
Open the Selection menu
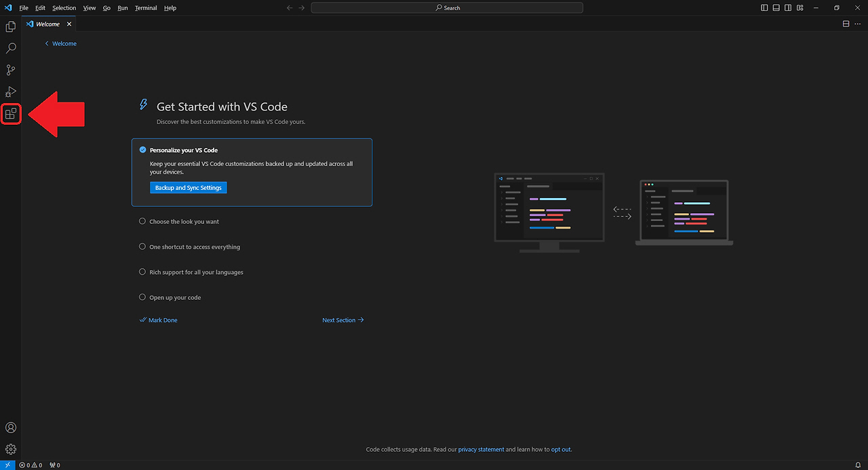(64, 7)
